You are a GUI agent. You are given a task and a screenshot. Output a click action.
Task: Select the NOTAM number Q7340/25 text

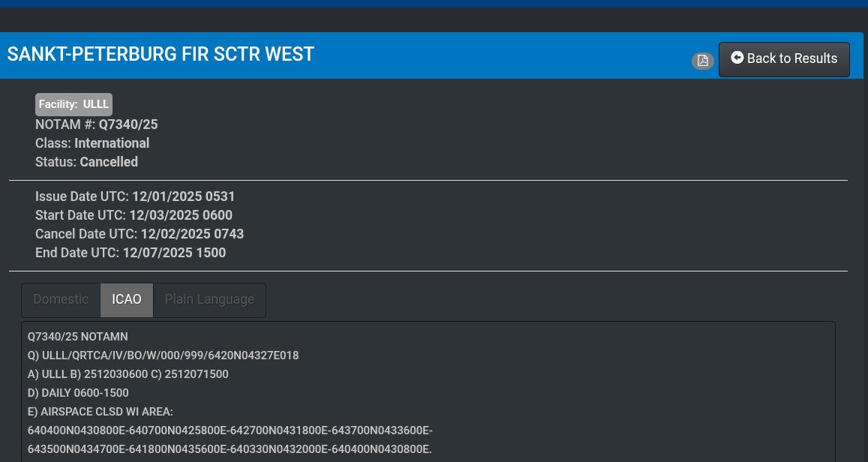[128, 124]
